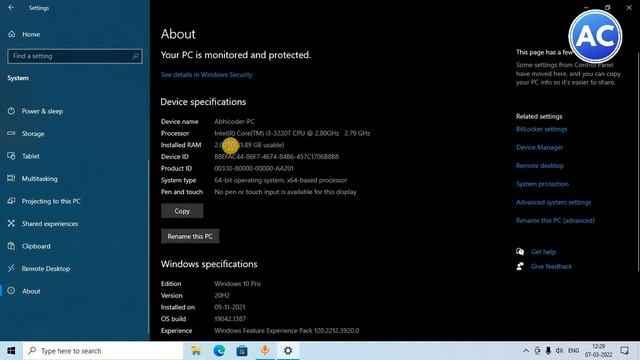Click the Home icon in sidebar

point(11,34)
